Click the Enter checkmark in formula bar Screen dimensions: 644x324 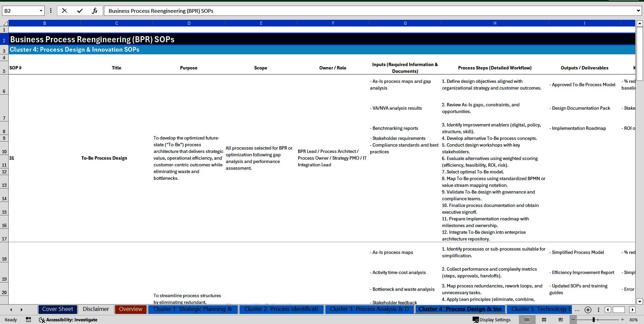[80, 10]
